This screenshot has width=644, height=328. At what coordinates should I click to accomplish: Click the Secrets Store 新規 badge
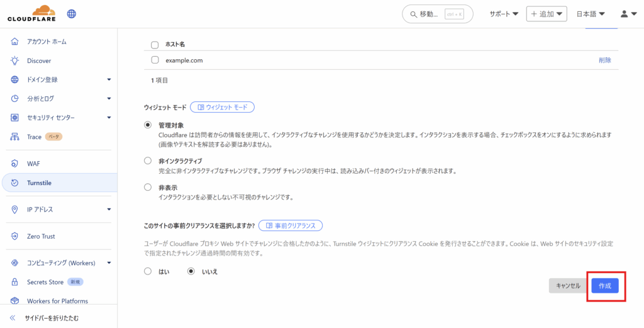pos(75,283)
